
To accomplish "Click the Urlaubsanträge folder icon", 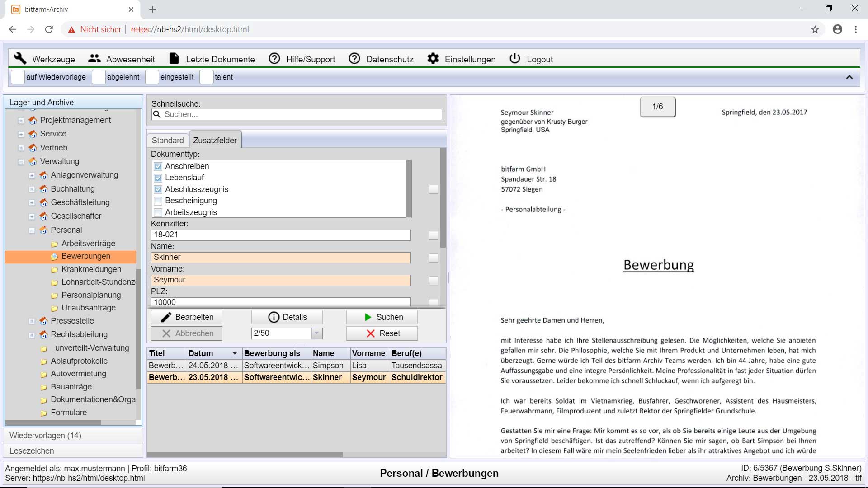I will pos(54,308).
